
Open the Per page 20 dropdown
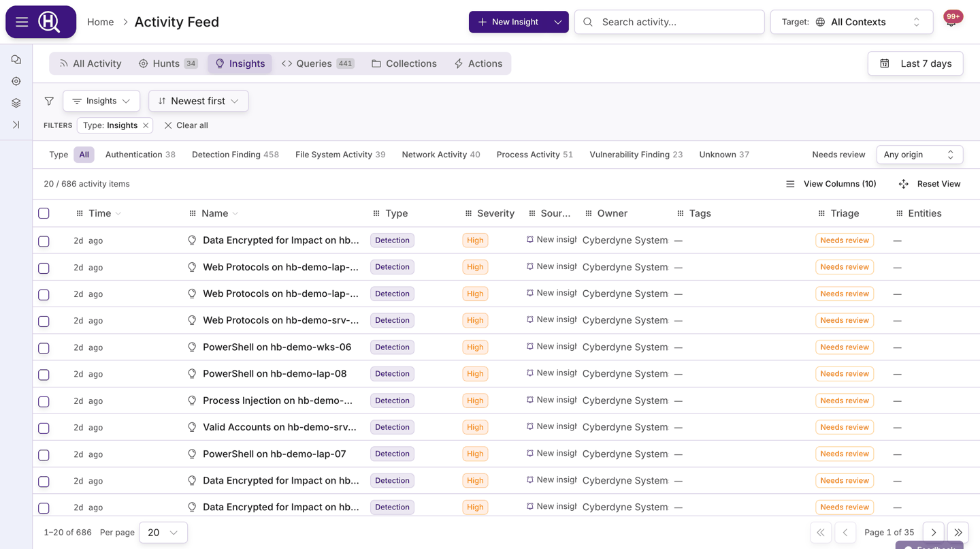pyautogui.click(x=163, y=533)
